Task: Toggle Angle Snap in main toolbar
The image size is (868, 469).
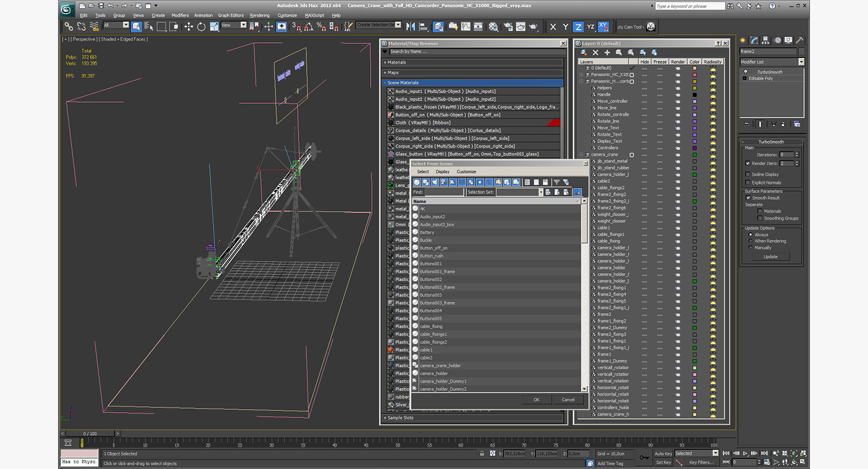Action: pos(308,26)
